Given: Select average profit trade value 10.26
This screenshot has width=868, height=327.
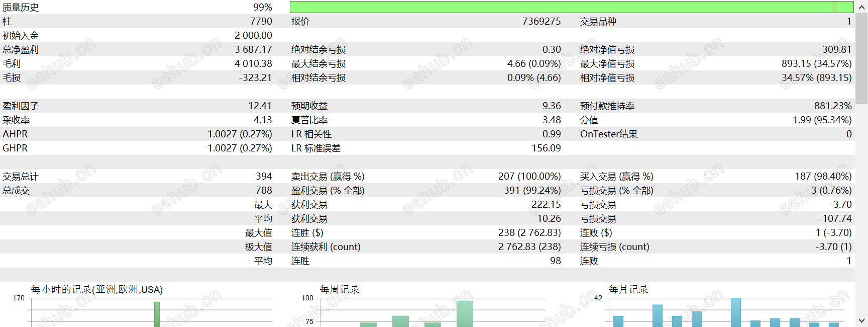Looking at the screenshot, I should pyautogui.click(x=549, y=218).
